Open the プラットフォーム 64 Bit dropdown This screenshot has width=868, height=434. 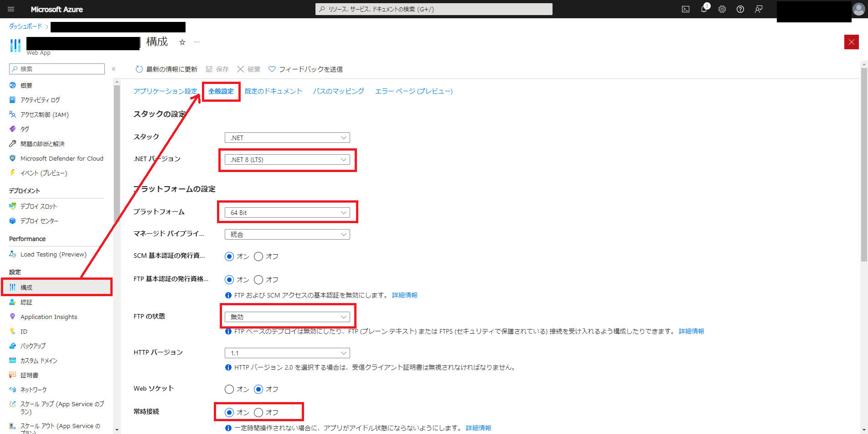click(x=287, y=213)
